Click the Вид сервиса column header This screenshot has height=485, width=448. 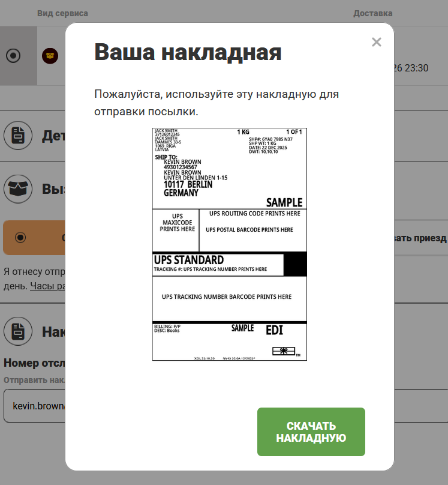click(62, 13)
